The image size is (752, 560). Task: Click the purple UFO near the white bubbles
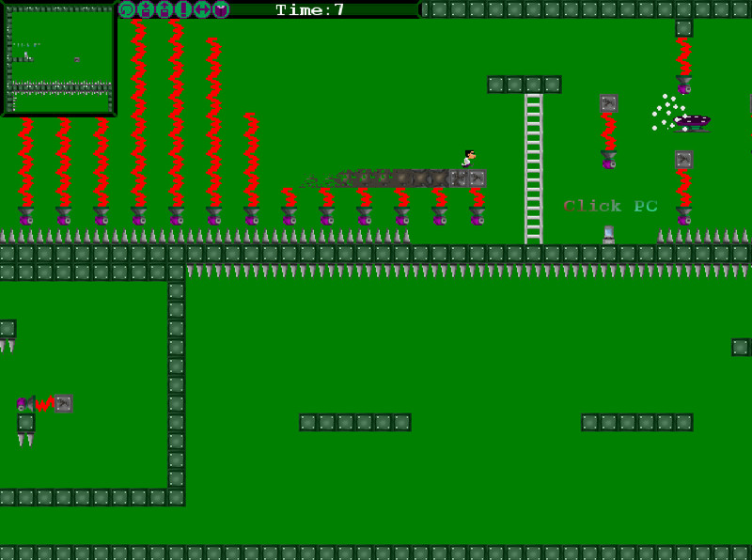[x=693, y=121]
